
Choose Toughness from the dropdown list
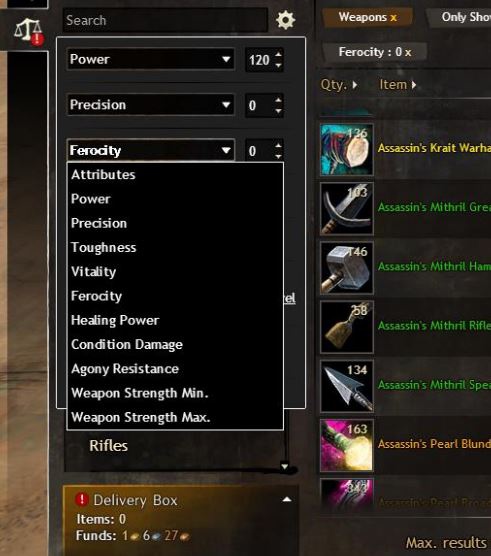pyautogui.click(x=104, y=247)
